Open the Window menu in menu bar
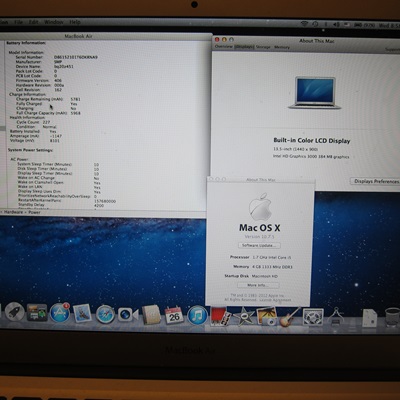 [54, 22]
